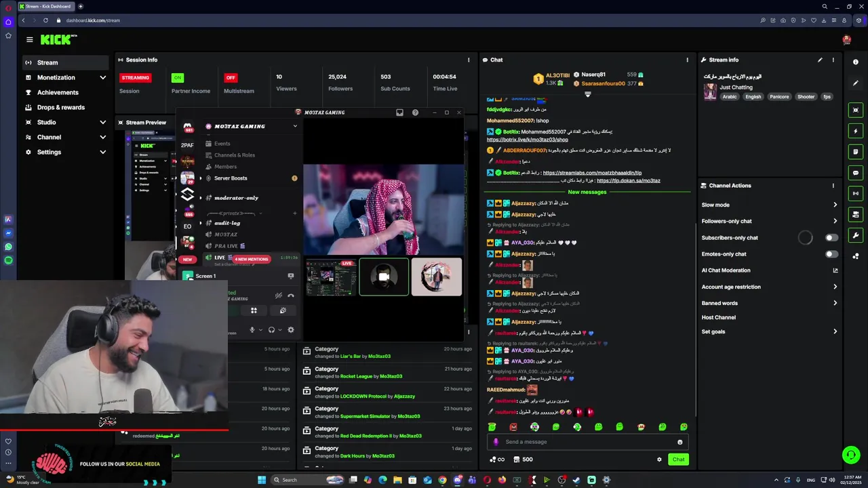
Task: Toggle Multistream OFF badge
Action: pos(231,78)
